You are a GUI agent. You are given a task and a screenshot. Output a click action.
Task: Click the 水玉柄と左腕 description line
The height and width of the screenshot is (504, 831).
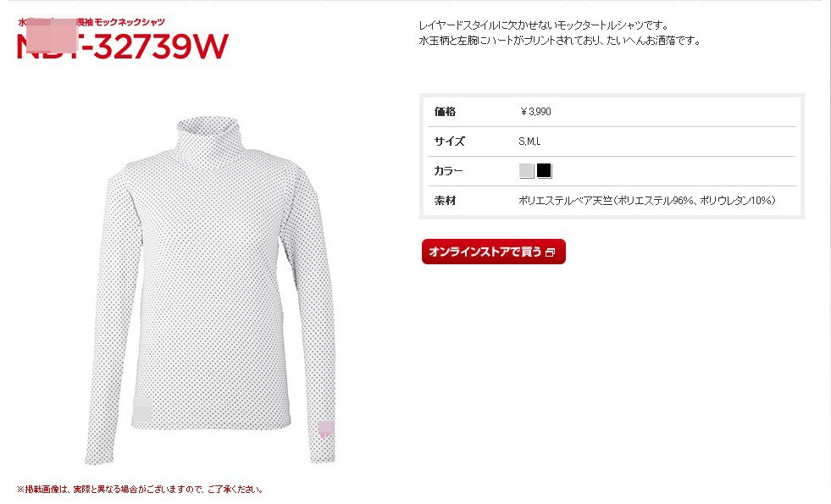(560, 41)
